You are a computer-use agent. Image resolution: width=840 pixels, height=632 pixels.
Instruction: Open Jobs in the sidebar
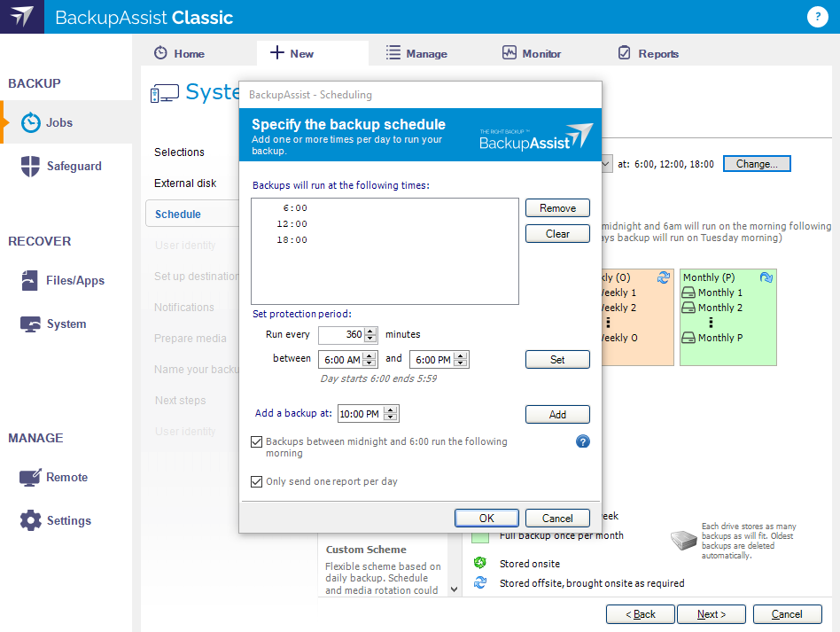(x=66, y=122)
